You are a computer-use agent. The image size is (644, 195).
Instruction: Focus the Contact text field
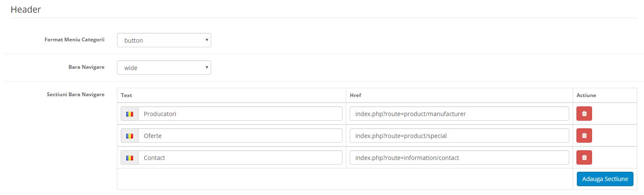click(x=240, y=157)
